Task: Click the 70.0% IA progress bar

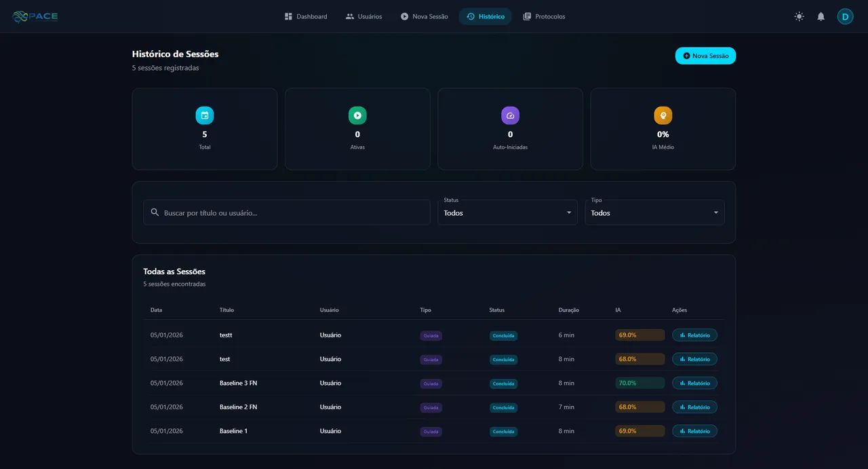Action: click(x=640, y=383)
